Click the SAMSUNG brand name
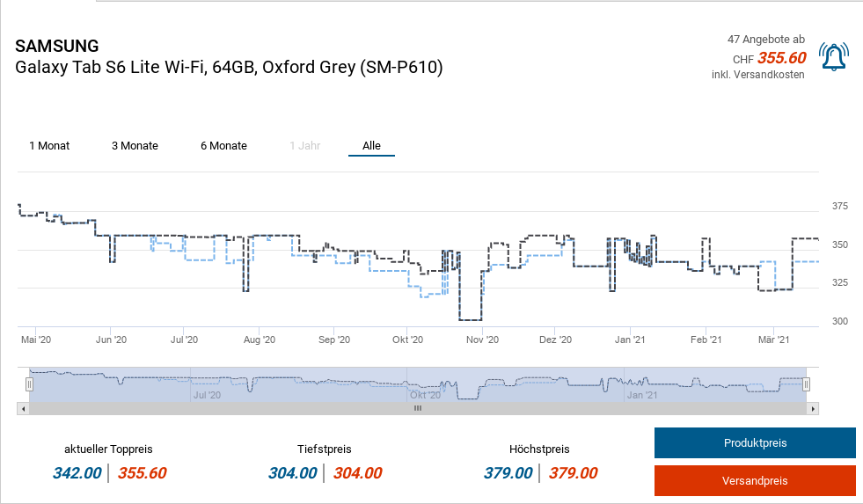This screenshot has height=504, width=863. (57, 46)
